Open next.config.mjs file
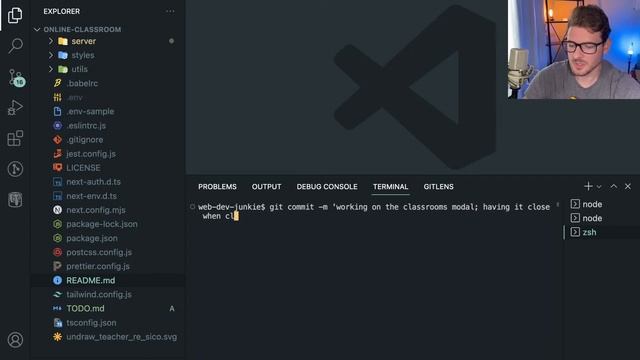This screenshot has width=640, height=360. pyautogui.click(x=96, y=210)
